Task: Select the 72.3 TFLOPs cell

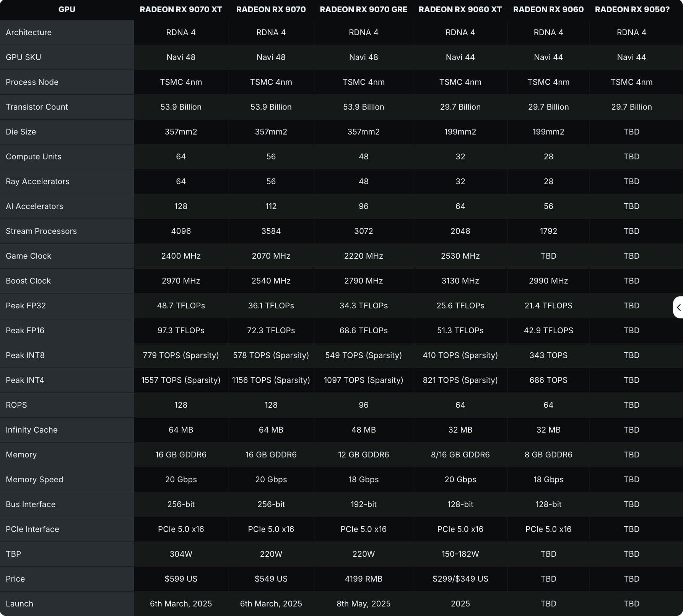Action: tap(271, 331)
